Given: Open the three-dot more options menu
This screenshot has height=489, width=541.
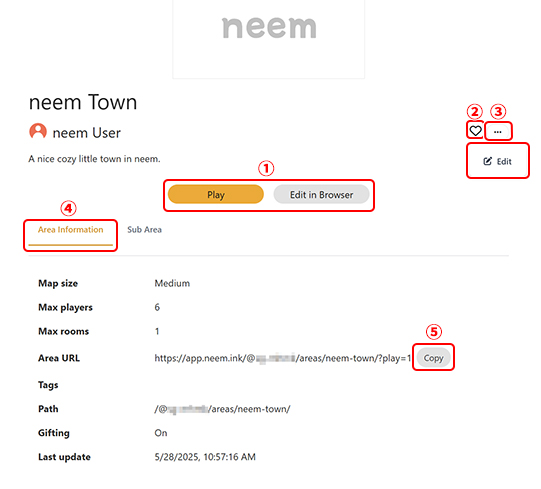Looking at the screenshot, I should pos(498,131).
